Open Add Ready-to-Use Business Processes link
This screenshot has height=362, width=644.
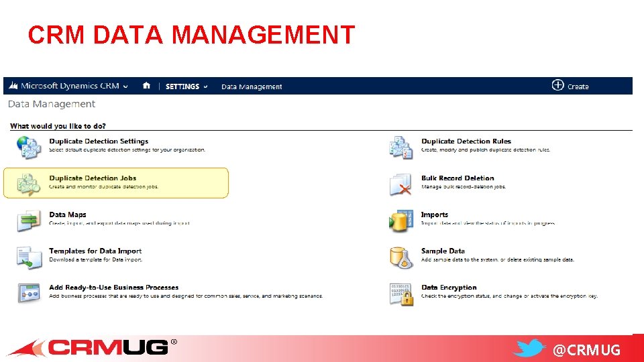114,288
